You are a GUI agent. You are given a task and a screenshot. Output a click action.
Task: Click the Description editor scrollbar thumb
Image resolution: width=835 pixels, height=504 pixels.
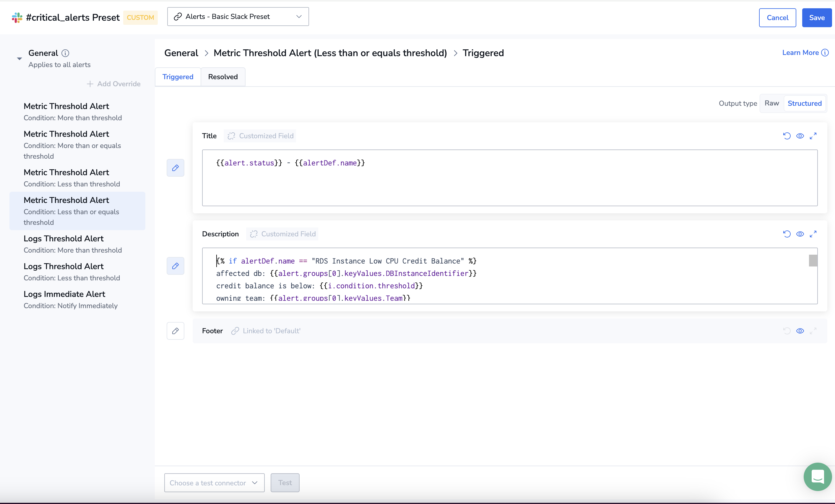[813, 261]
